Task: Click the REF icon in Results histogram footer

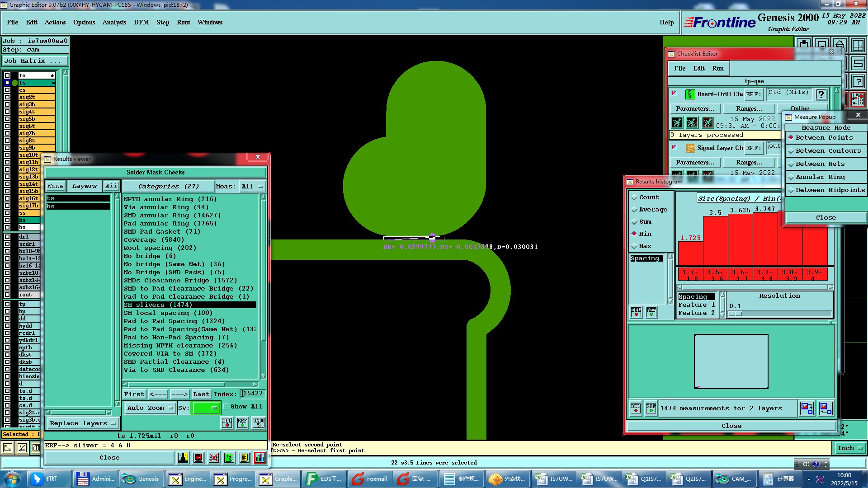Action: 651,408
